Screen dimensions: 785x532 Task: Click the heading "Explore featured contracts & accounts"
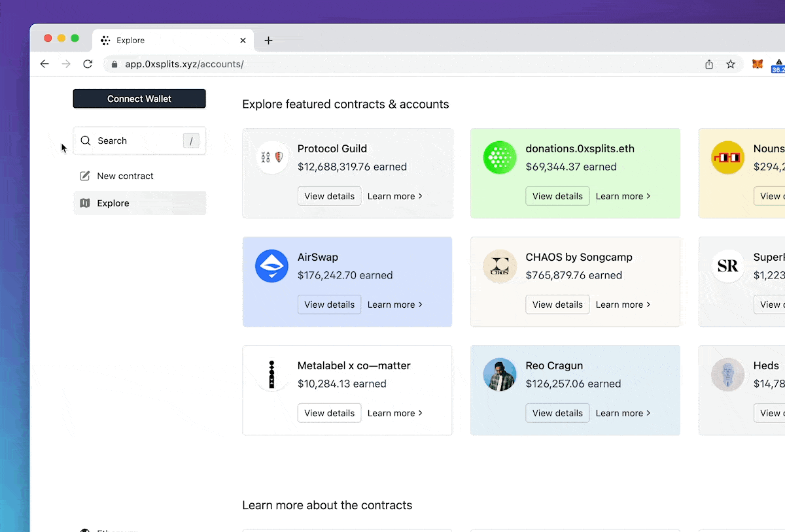[x=345, y=104]
